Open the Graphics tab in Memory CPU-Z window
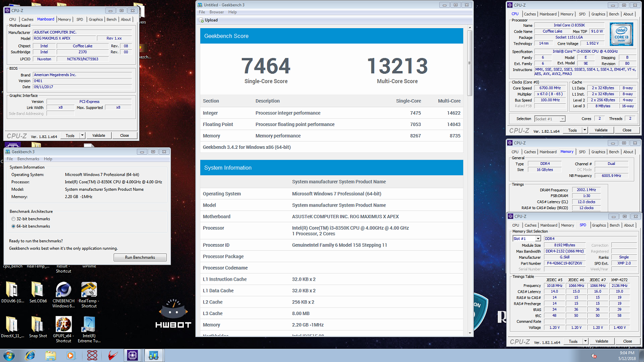The width and height of the screenshot is (644, 362). tap(598, 152)
